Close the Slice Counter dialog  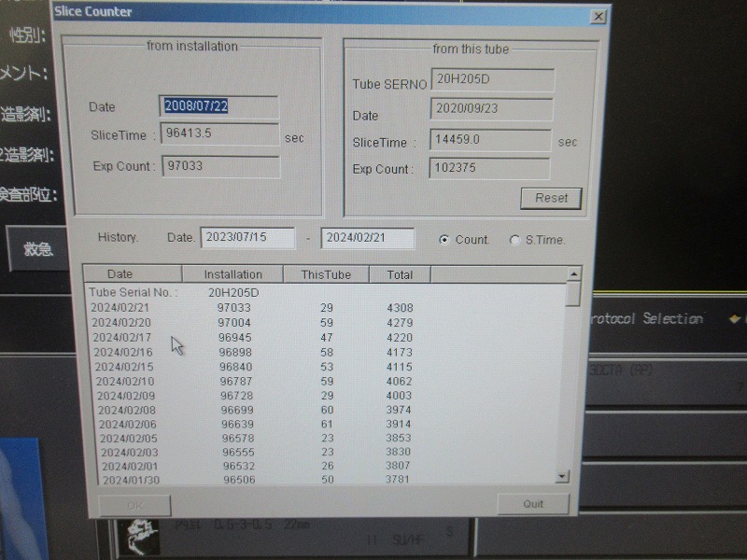click(599, 16)
